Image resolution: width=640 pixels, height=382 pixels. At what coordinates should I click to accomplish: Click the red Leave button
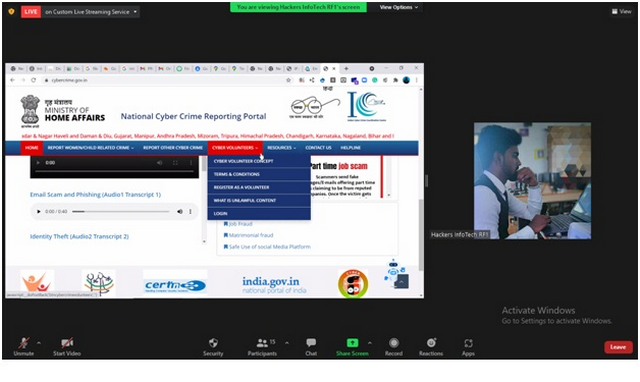tap(618, 347)
